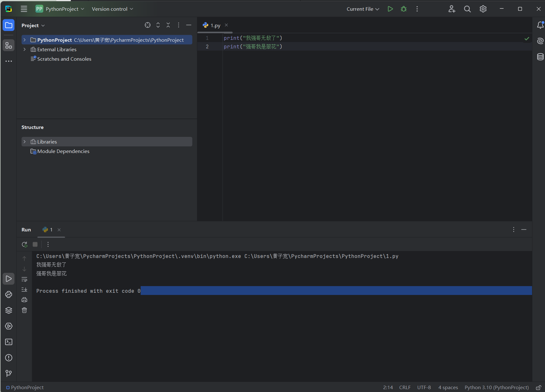Open Problems tool window icon
545x392 pixels.
9,358
